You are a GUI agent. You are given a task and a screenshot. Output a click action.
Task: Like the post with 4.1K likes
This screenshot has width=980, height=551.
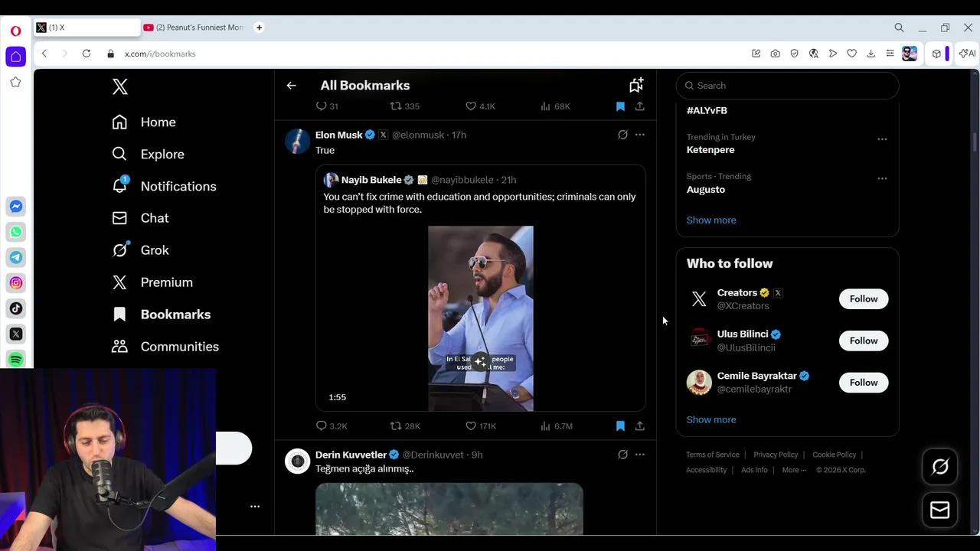click(481, 106)
